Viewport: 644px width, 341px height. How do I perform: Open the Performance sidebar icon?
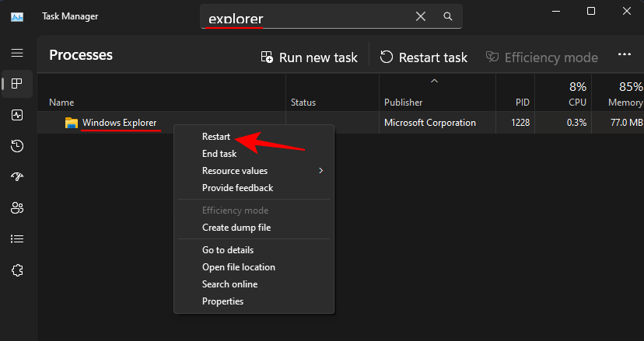tap(17, 115)
